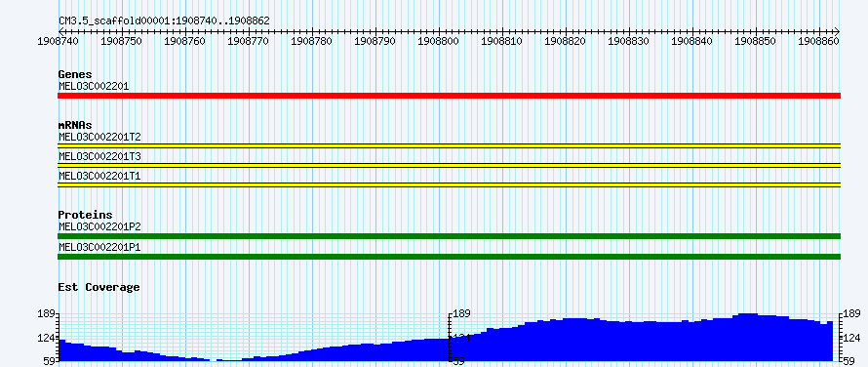The image size is (868, 367).
Task: Click the blue EST coverage histogram
Action: [x=446, y=337]
